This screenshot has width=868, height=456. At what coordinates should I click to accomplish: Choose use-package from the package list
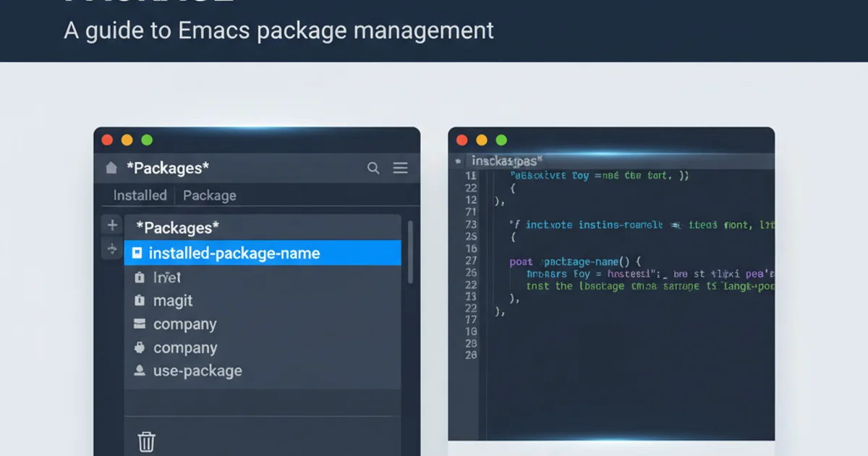197,371
